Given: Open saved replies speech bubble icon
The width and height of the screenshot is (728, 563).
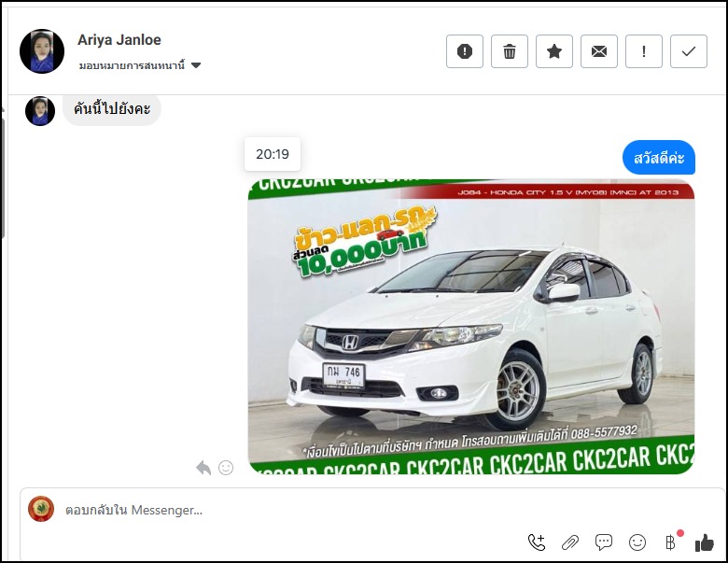Looking at the screenshot, I should pyautogui.click(x=604, y=542).
